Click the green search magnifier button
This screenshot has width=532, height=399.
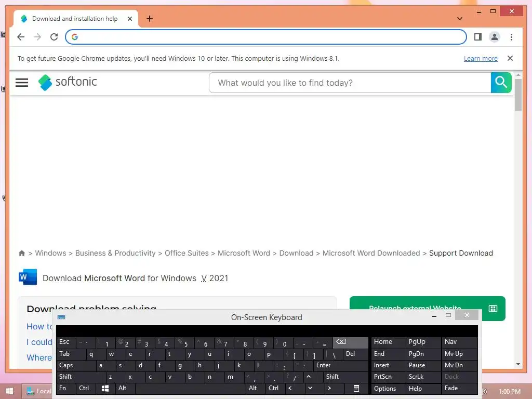click(x=501, y=83)
